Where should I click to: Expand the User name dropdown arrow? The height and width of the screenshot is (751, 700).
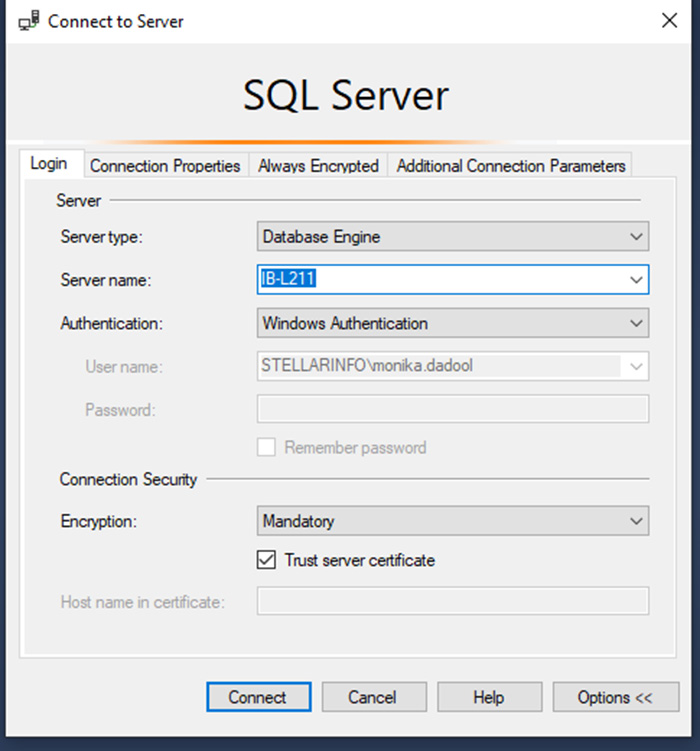click(x=636, y=366)
